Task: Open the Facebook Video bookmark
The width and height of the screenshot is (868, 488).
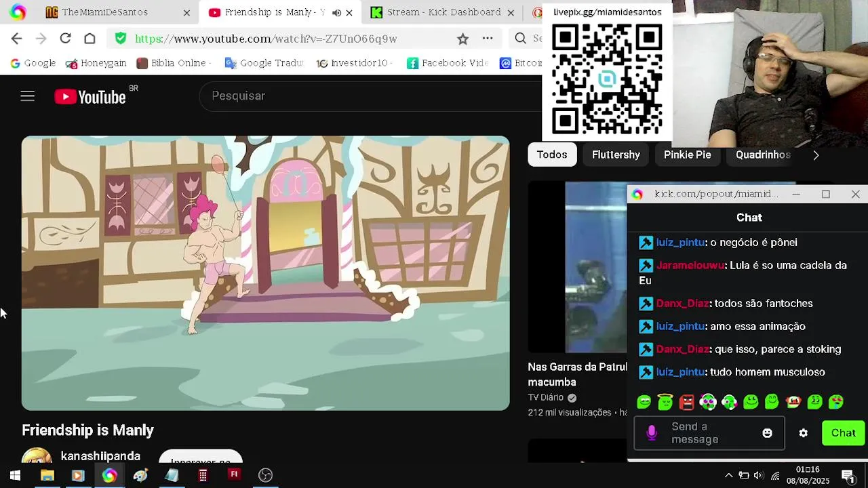Action: coord(448,63)
